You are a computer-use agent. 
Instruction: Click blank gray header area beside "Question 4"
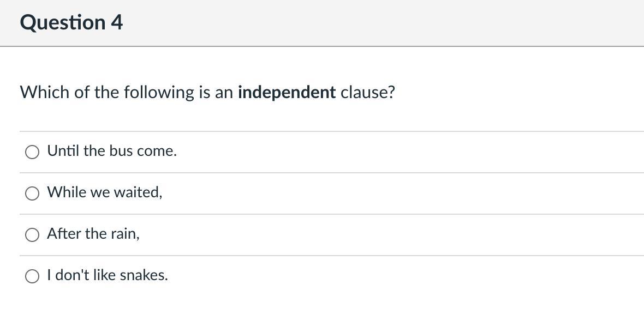(x=382, y=22)
